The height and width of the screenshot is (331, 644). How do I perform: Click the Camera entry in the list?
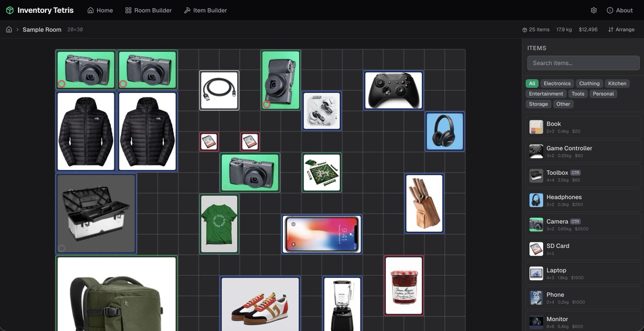(x=583, y=225)
